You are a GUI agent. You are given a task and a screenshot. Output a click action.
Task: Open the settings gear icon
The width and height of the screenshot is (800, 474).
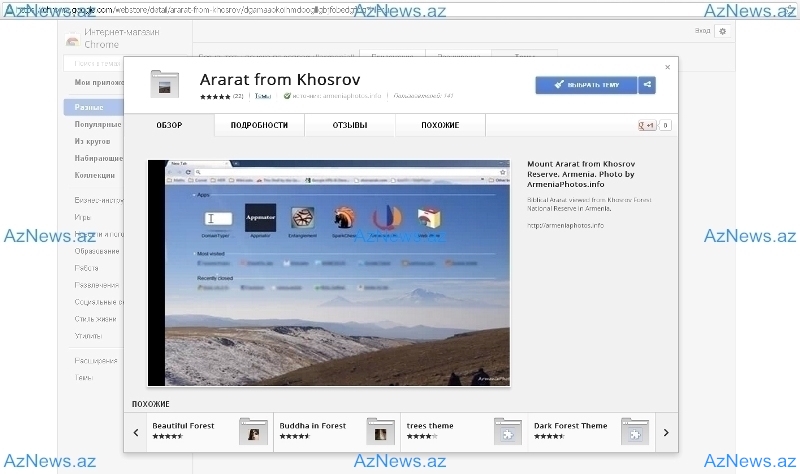(x=722, y=31)
